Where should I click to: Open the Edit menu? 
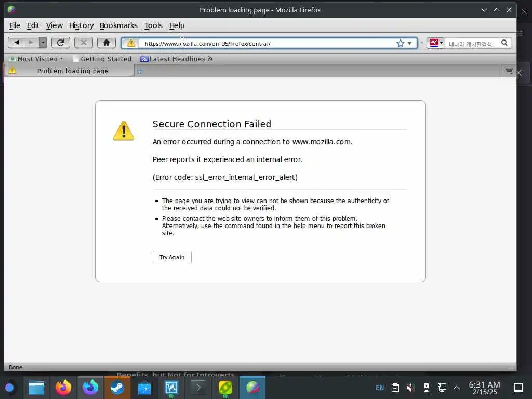(x=33, y=25)
